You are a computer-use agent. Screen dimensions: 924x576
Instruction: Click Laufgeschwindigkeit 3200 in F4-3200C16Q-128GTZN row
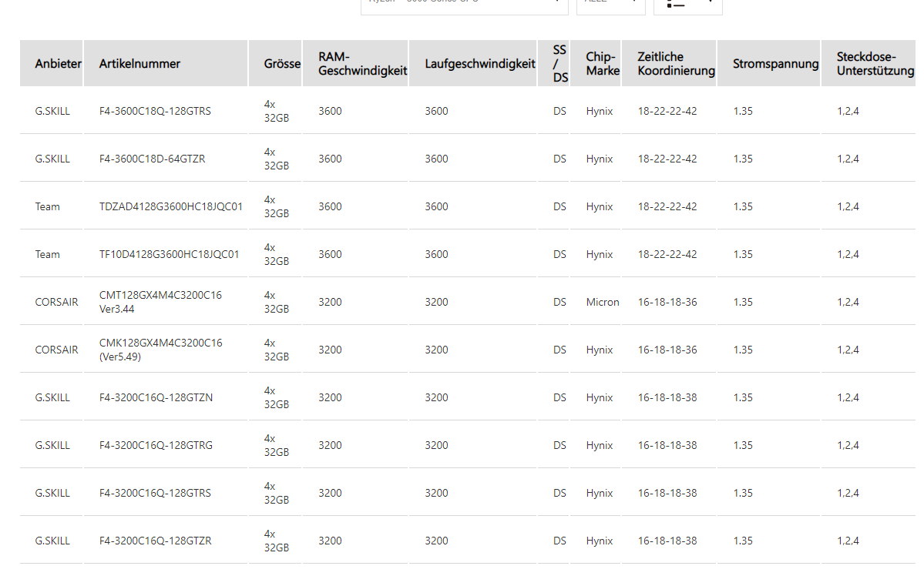(437, 397)
